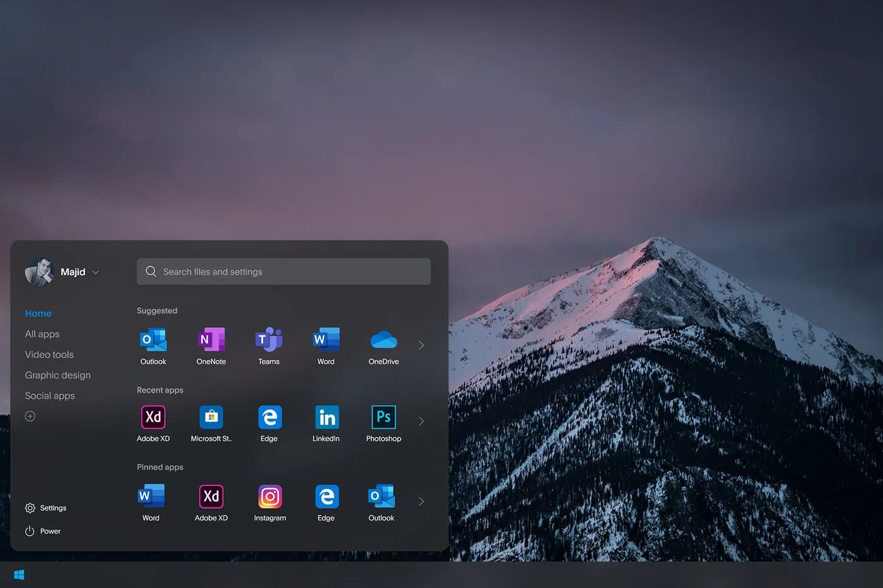
Task: Select the Social apps category
Action: [x=50, y=396]
